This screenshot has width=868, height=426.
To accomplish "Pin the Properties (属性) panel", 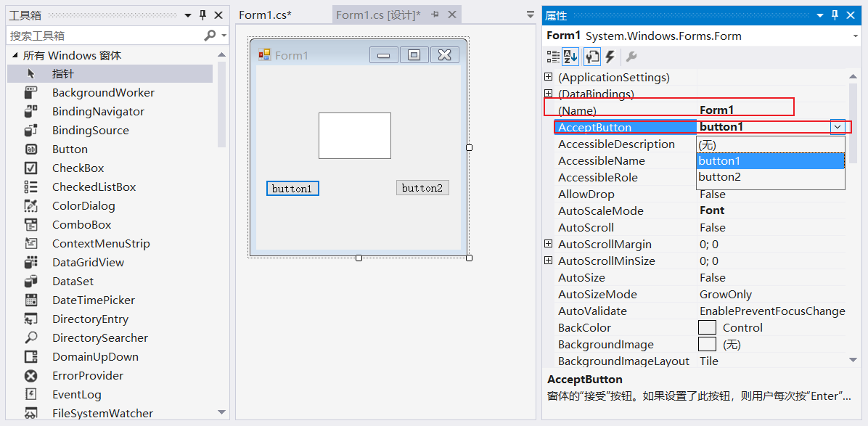I will pos(835,15).
